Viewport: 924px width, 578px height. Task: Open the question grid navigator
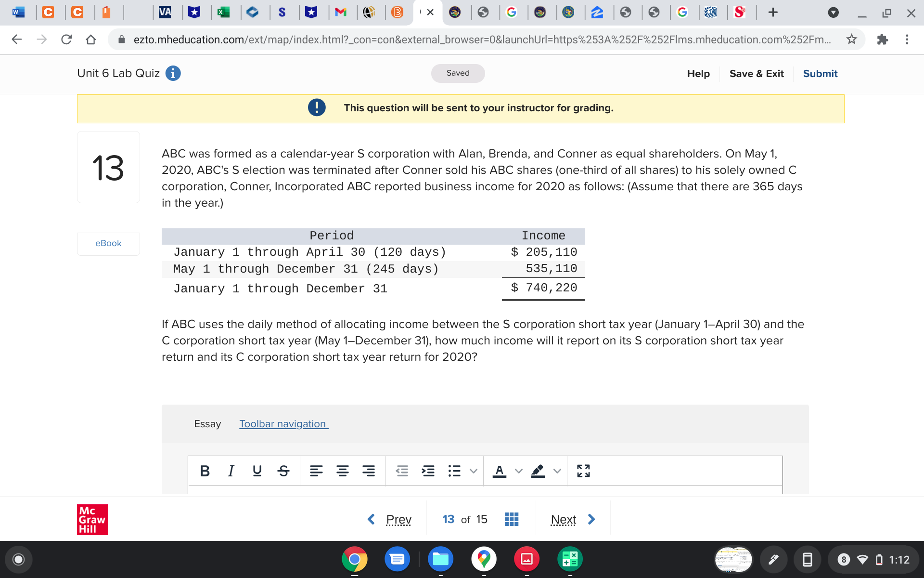click(x=511, y=519)
